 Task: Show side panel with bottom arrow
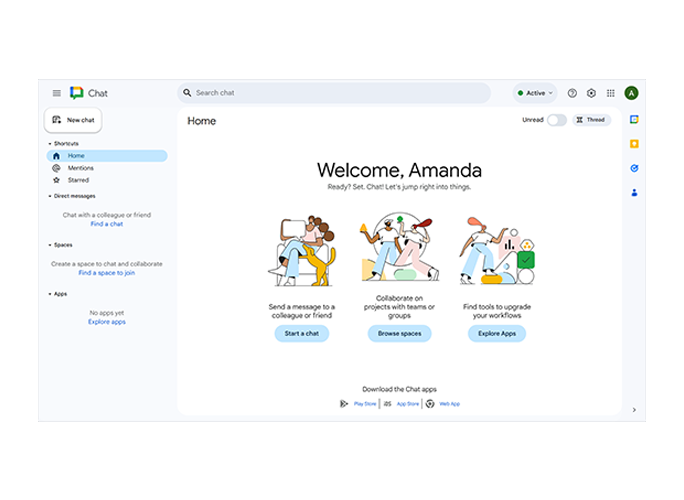(634, 409)
